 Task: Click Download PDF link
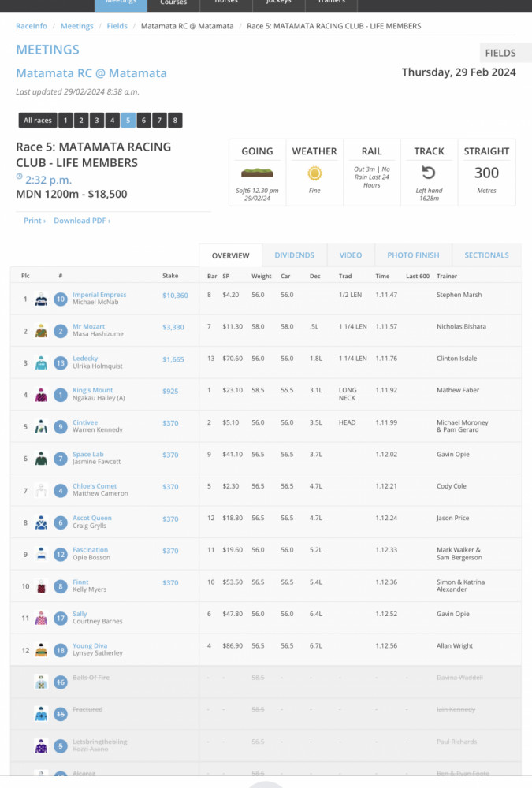pyautogui.click(x=82, y=221)
